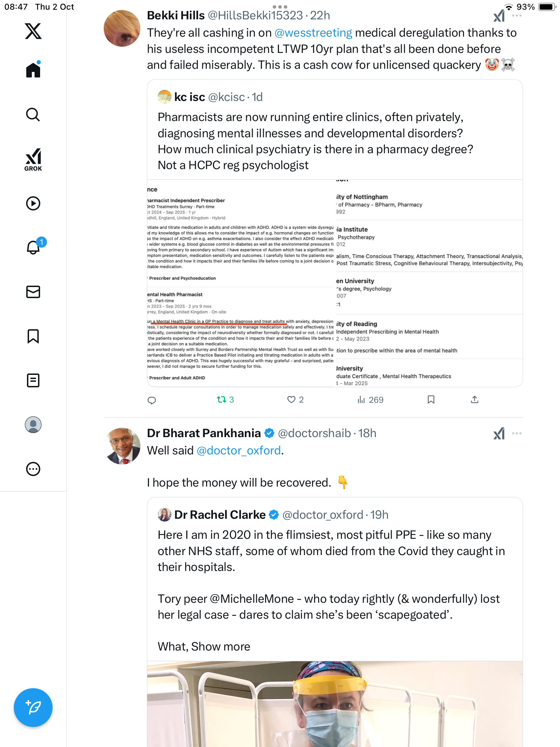Open the Notifications bell
The image size is (560, 747).
[33, 248]
